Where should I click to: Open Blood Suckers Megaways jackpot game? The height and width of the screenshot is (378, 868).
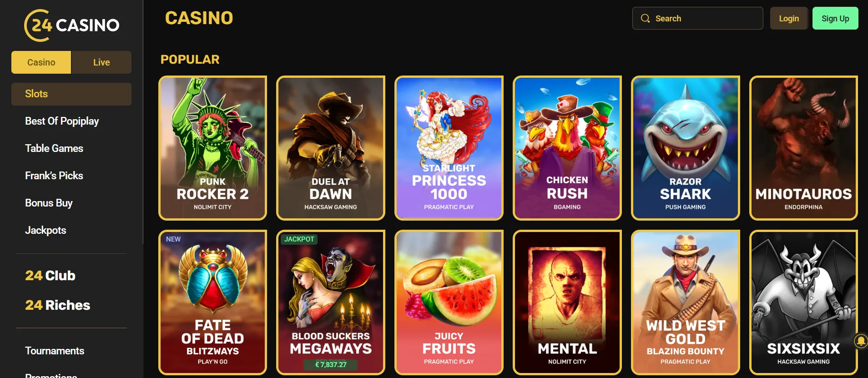[x=331, y=302]
